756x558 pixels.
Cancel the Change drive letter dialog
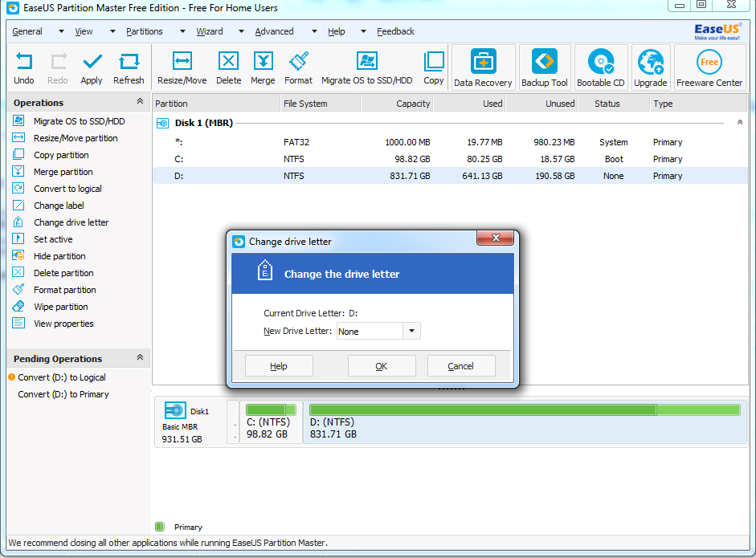[461, 366]
